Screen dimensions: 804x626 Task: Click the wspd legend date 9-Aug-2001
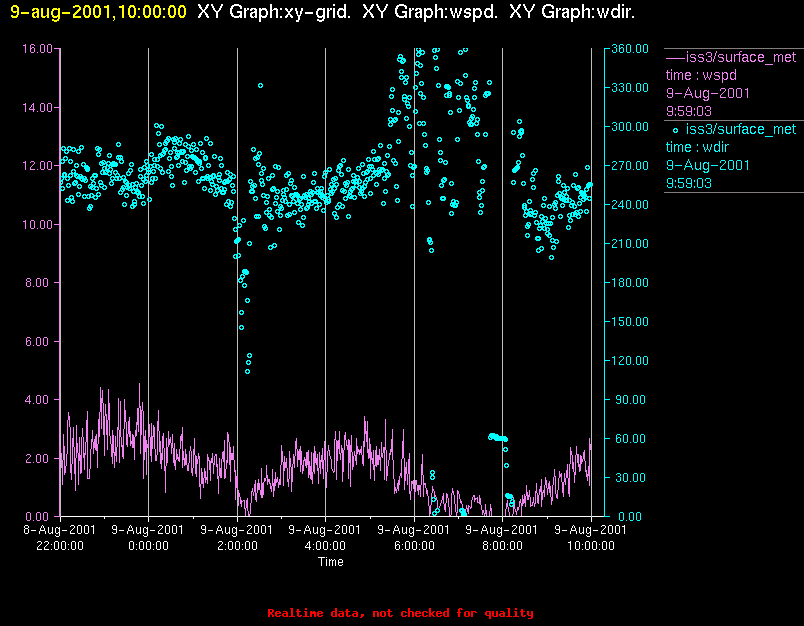[708, 93]
